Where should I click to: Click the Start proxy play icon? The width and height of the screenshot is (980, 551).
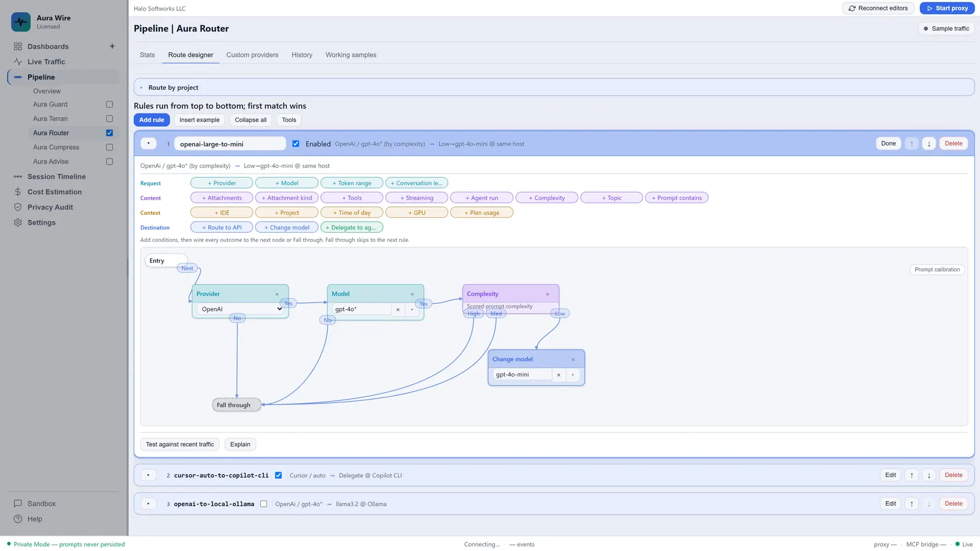(x=929, y=9)
